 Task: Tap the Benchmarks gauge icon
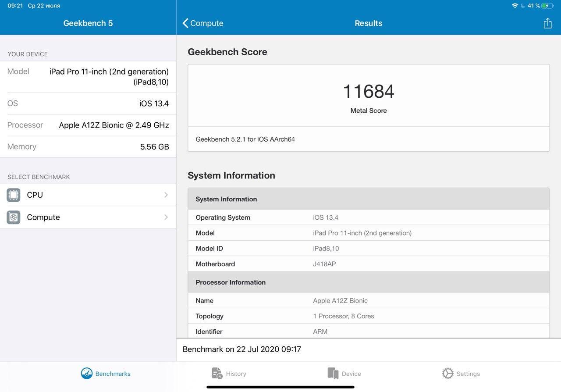pyautogui.click(x=87, y=374)
